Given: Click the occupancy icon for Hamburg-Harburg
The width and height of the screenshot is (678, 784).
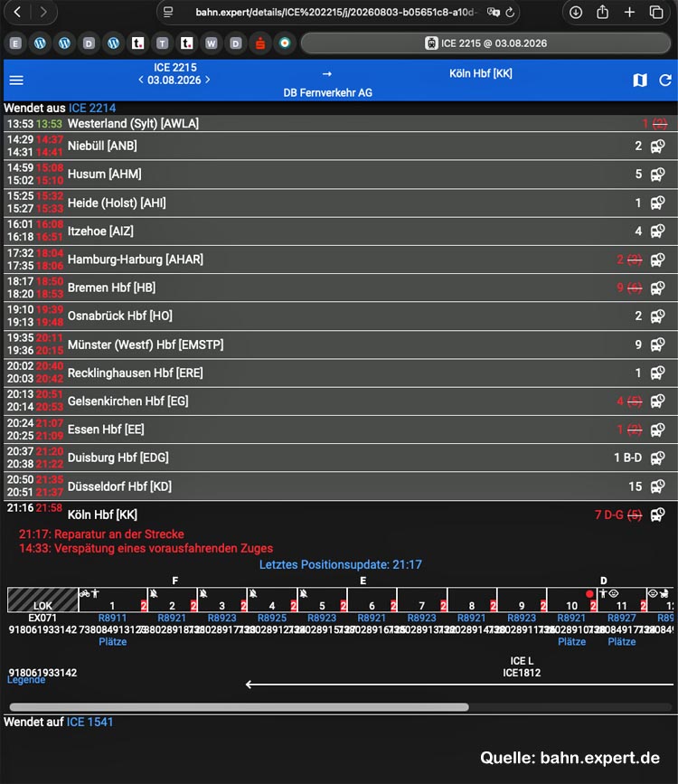Looking at the screenshot, I should [657, 260].
